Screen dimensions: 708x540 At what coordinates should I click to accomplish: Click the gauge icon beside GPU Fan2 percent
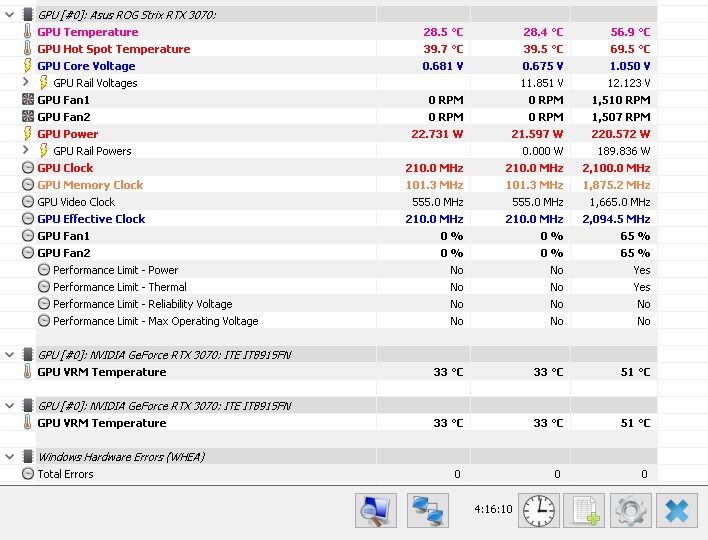pos(28,253)
